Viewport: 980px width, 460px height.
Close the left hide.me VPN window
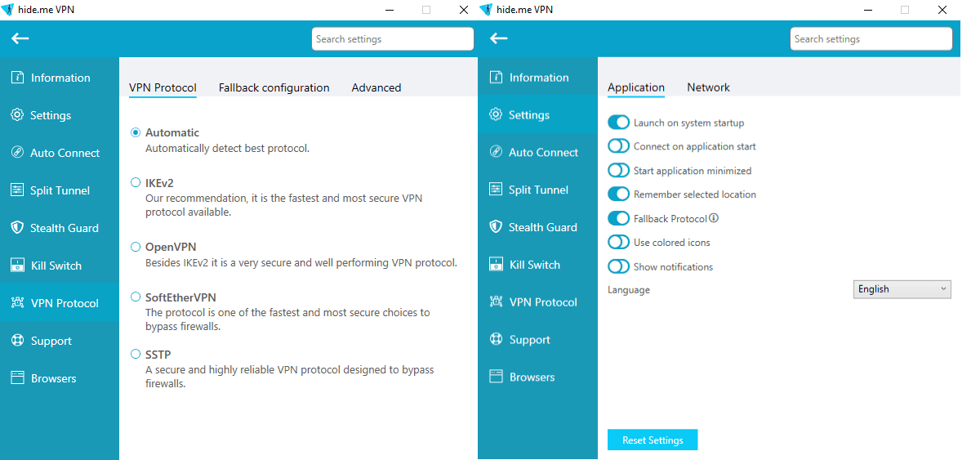point(463,10)
